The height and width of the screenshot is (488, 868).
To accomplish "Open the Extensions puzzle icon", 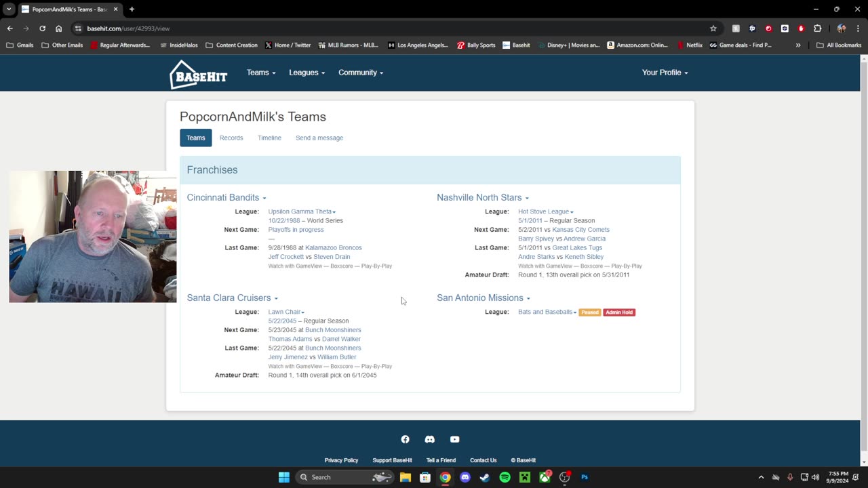I will pos(817,28).
